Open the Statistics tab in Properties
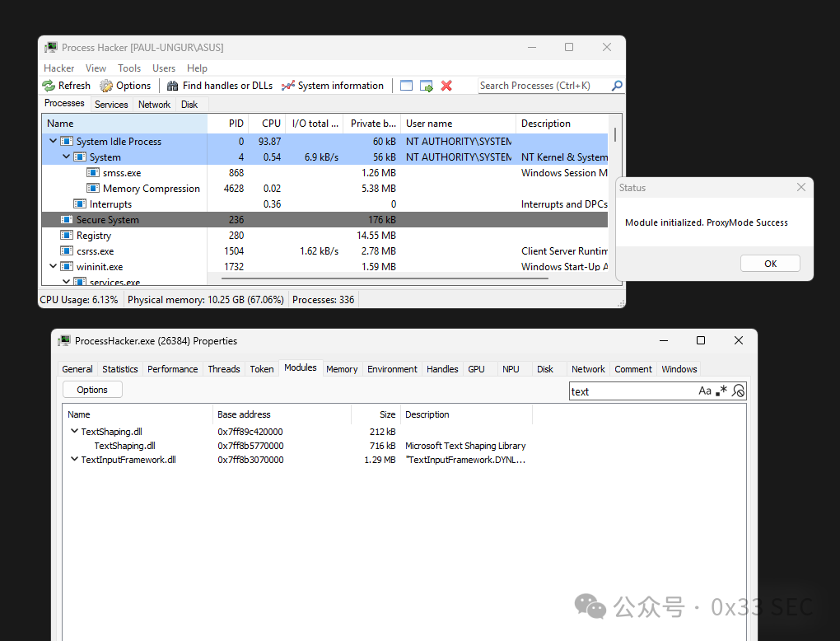The width and height of the screenshot is (840, 641). pyautogui.click(x=120, y=369)
